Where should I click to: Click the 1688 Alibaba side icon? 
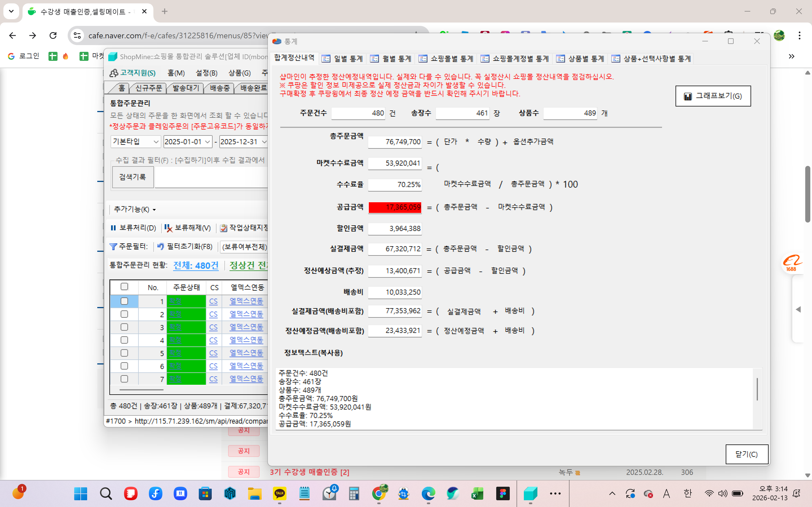pos(791,263)
